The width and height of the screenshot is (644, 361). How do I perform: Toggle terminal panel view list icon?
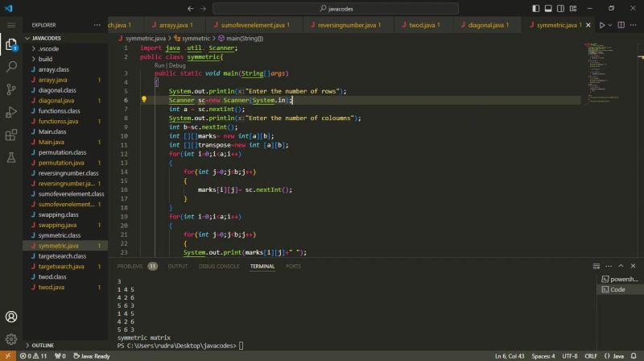point(597,266)
